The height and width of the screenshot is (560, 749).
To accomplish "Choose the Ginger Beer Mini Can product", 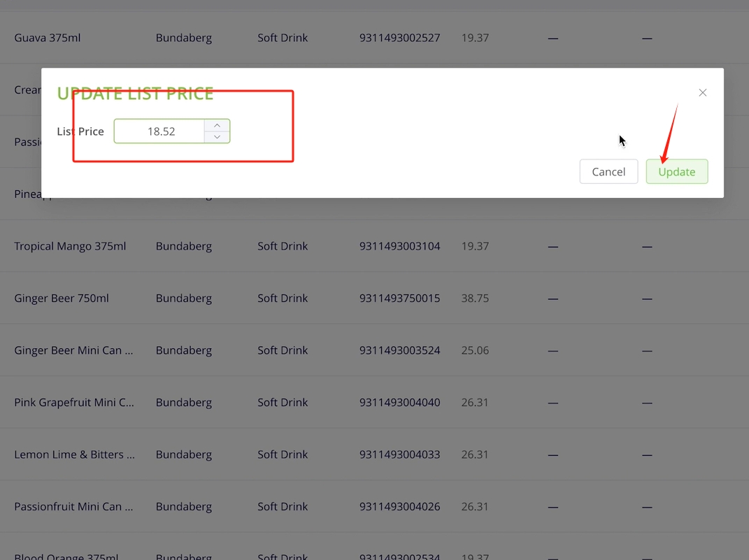I will [73, 350].
